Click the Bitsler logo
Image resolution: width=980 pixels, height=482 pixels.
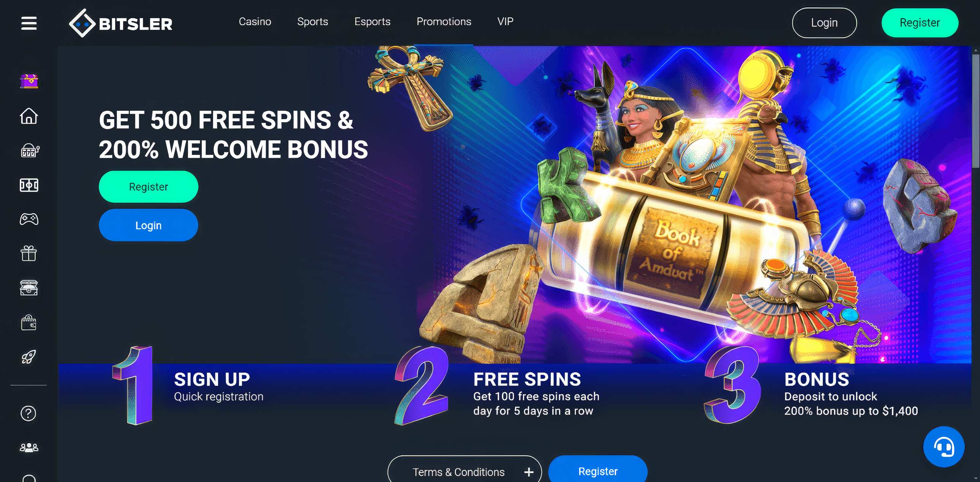120,23
